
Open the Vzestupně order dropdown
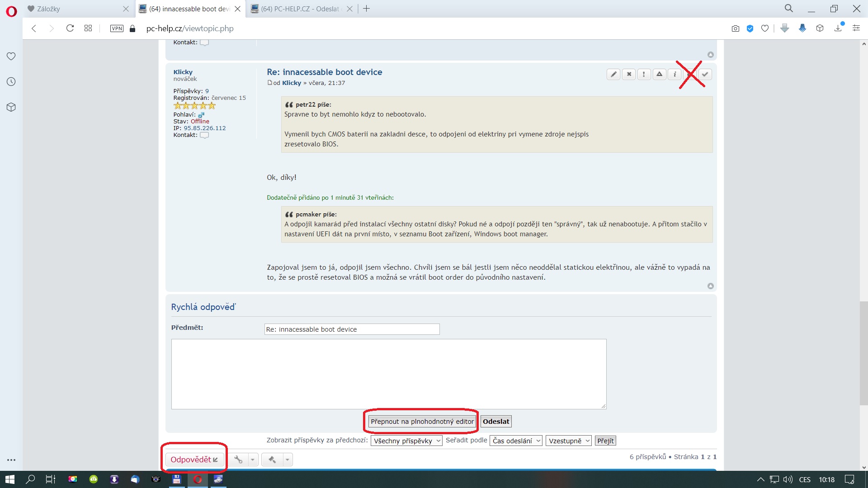(568, 441)
